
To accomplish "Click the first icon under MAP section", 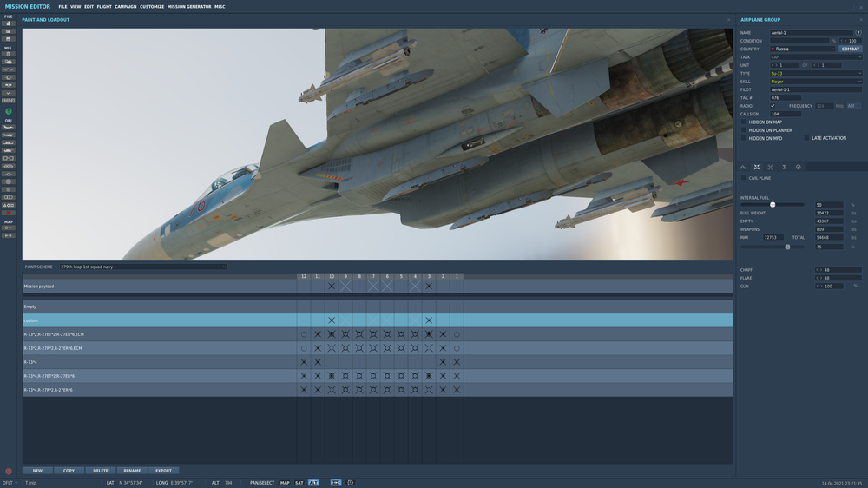I will (x=9, y=228).
